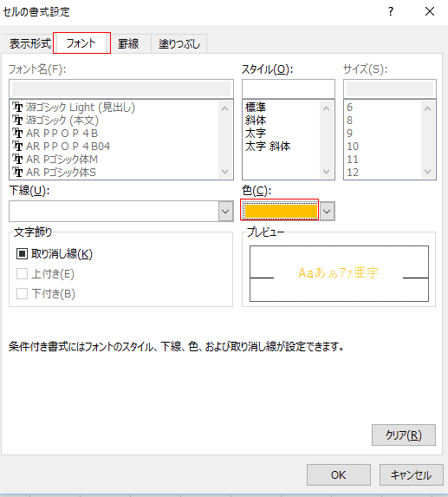Select font size 11 in list
Viewport: 448px width, 497px height.
[x=353, y=159]
